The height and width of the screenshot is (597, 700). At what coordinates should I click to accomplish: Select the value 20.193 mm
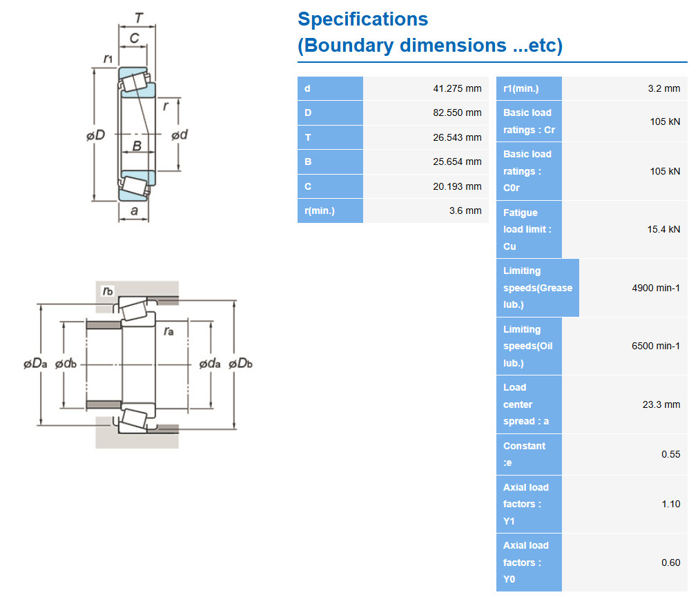(x=457, y=186)
